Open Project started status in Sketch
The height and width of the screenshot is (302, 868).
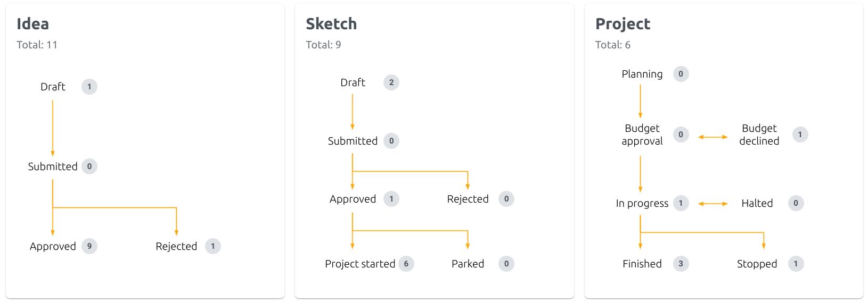tap(360, 264)
